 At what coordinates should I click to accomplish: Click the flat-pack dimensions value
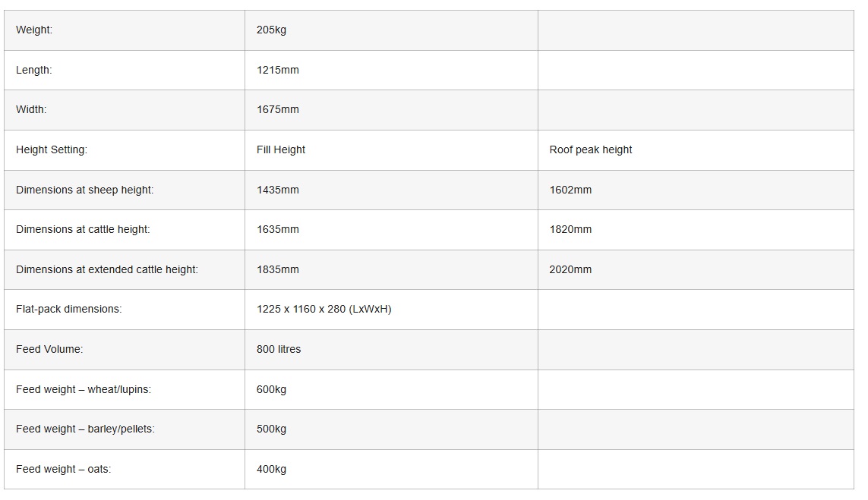(x=324, y=310)
